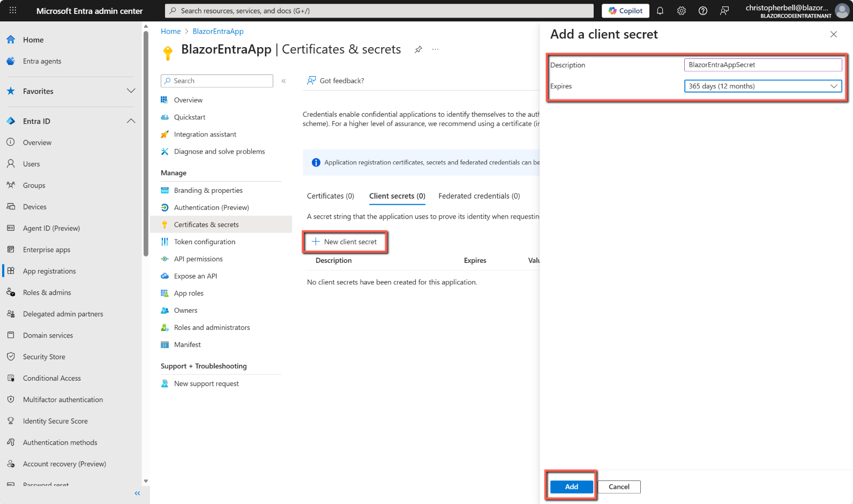This screenshot has height=504, width=853.
Task: Open API permissions in Manage menu
Action: 198,259
